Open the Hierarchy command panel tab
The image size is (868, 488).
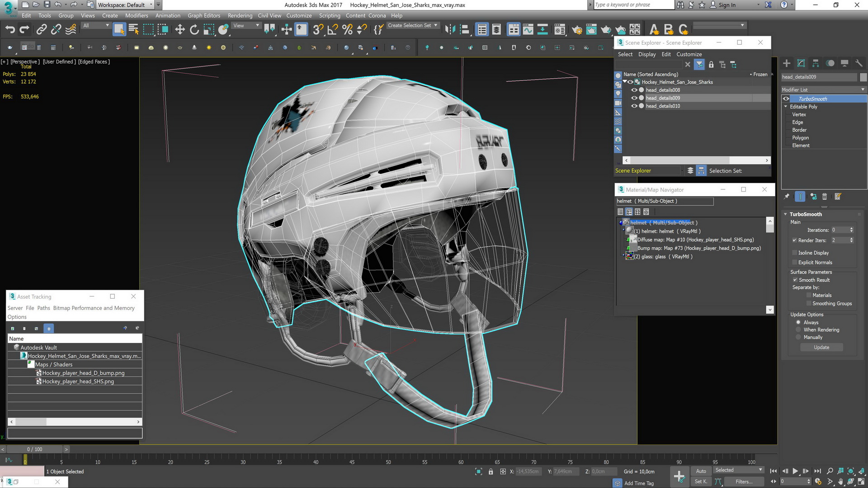816,63
